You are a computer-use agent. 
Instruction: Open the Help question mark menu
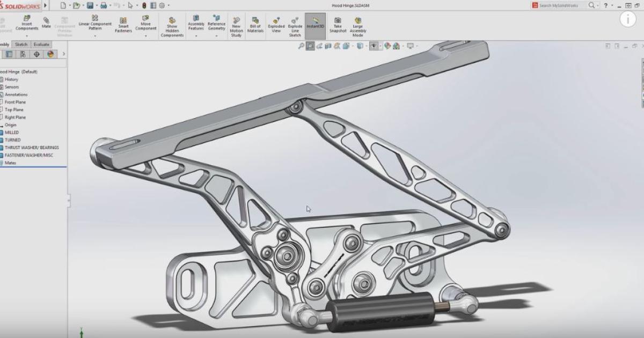[606, 5]
